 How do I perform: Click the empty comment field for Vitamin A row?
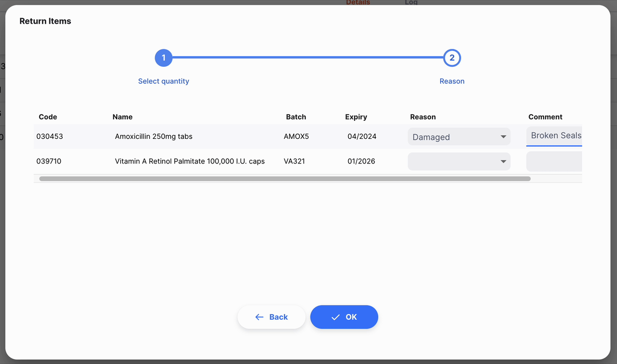point(554,161)
